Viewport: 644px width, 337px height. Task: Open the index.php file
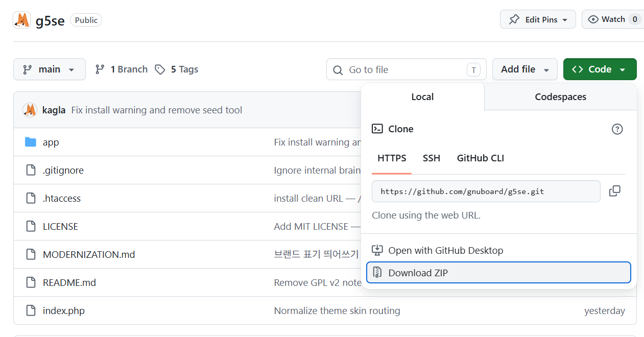[64, 311]
